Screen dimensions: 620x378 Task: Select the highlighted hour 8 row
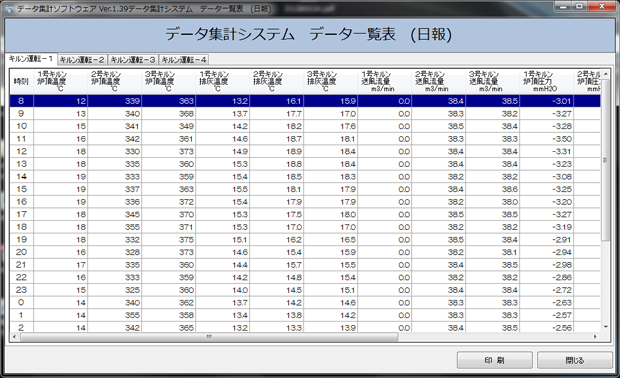click(x=305, y=101)
